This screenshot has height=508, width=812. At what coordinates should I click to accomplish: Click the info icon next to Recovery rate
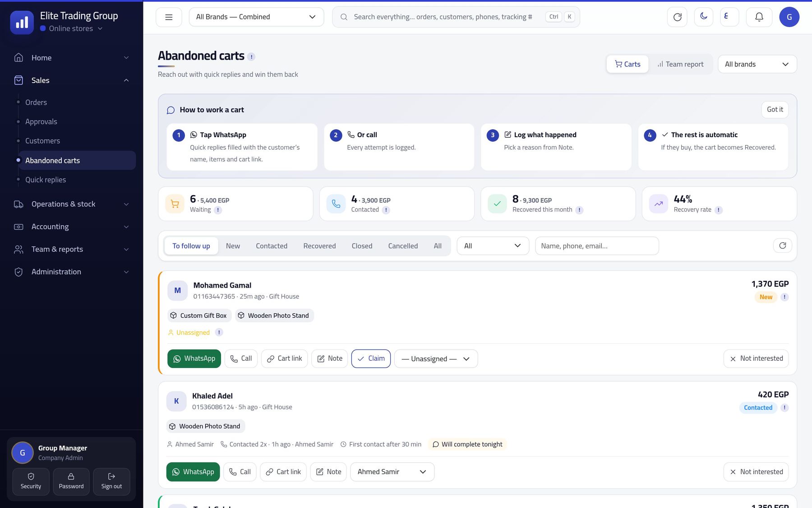[x=719, y=210]
